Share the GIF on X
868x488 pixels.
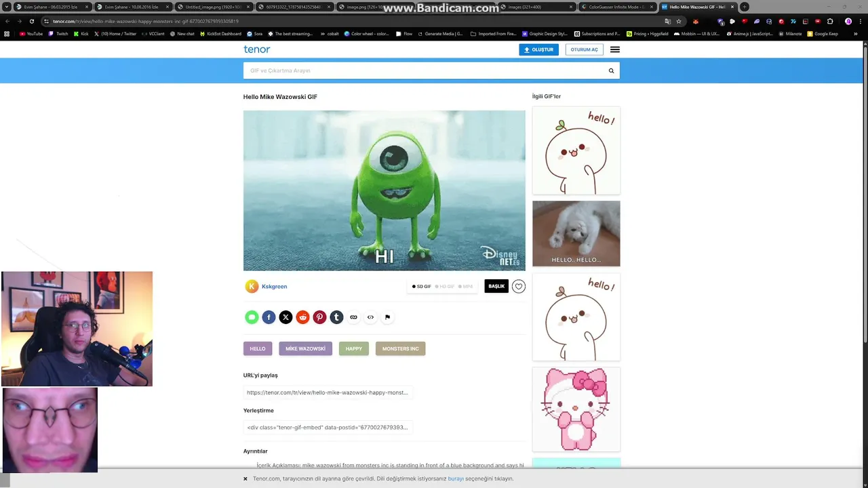click(x=285, y=317)
